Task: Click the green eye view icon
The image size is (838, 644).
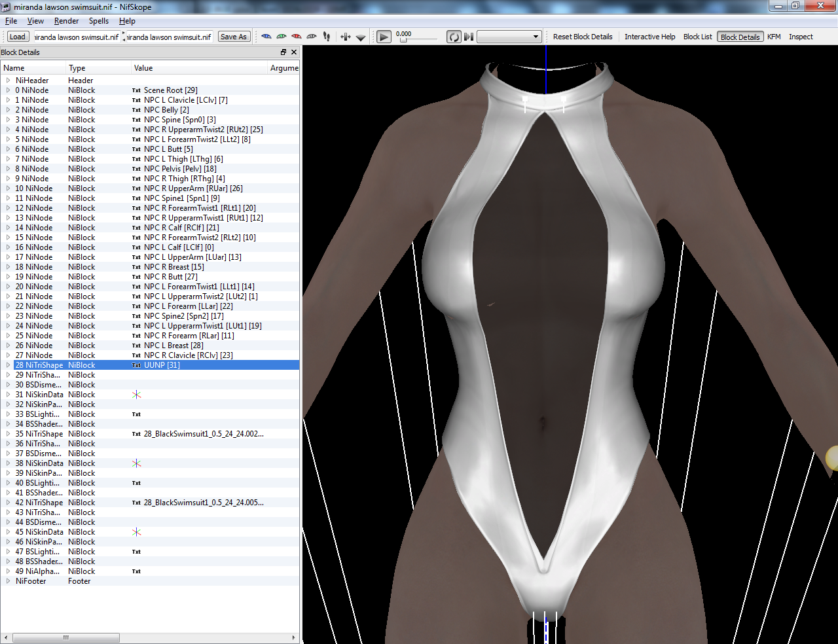Action: click(282, 37)
